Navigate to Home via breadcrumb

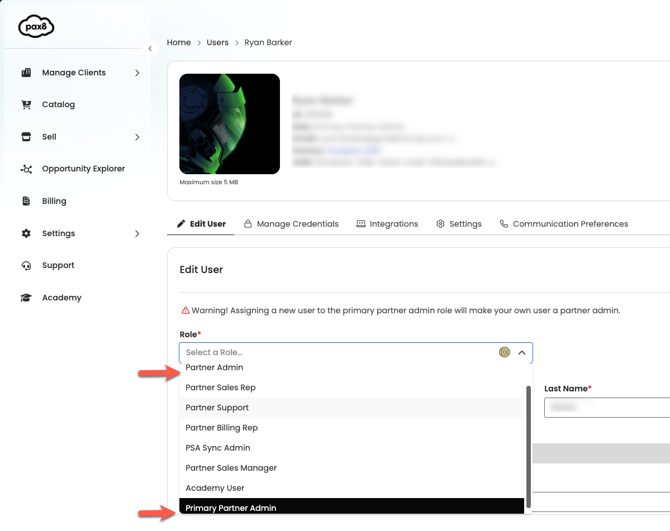178,43
